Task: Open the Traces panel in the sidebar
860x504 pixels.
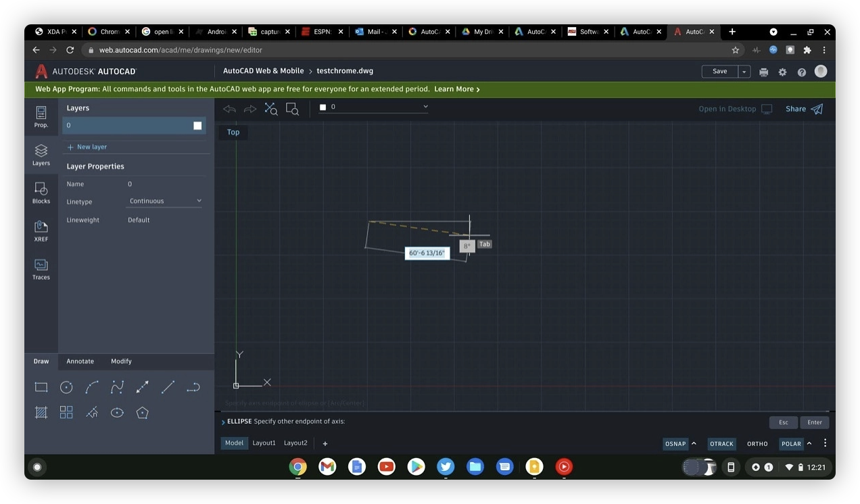Action: point(41,268)
